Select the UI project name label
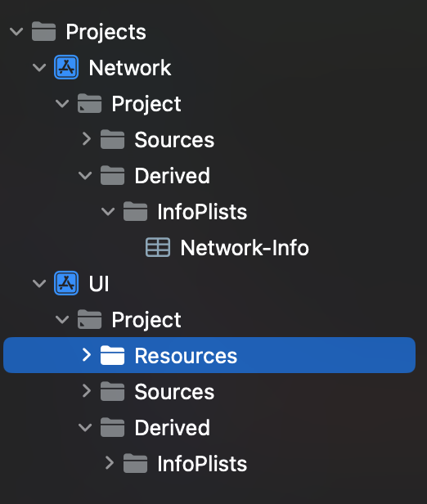The image size is (427, 504). click(99, 284)
